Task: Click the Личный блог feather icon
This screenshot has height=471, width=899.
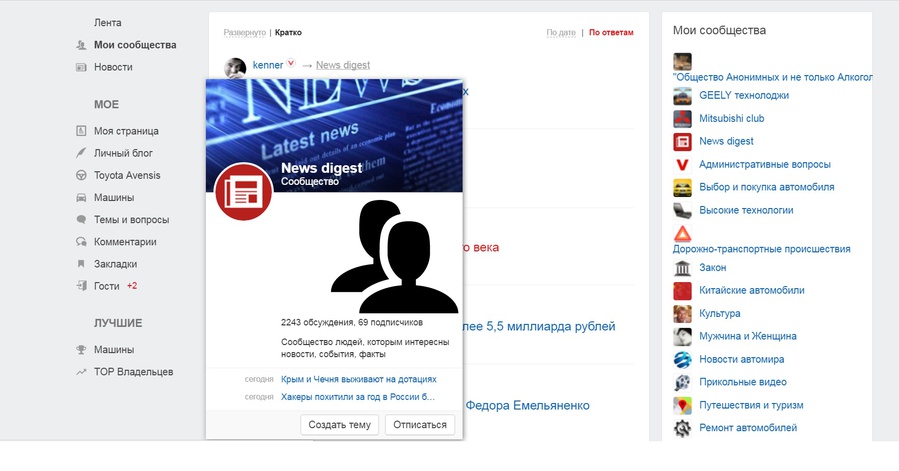Action: [x=81, y=153]
